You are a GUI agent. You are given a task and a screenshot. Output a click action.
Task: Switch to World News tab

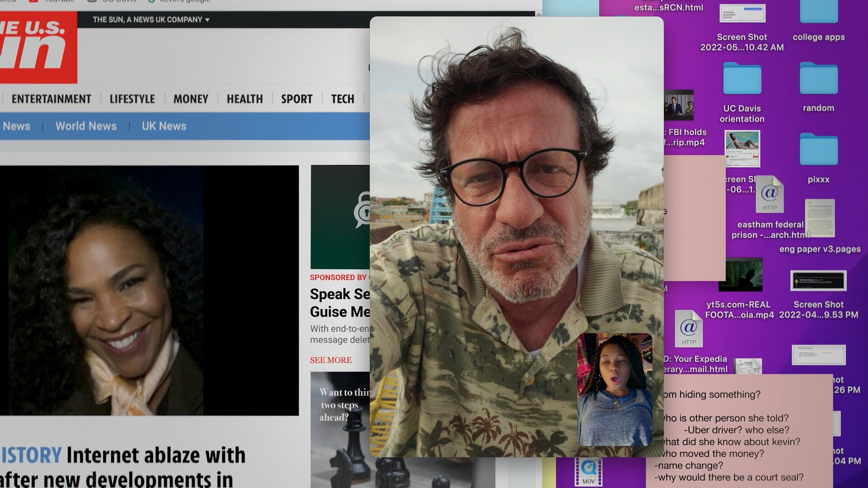(x=86, y=126)
